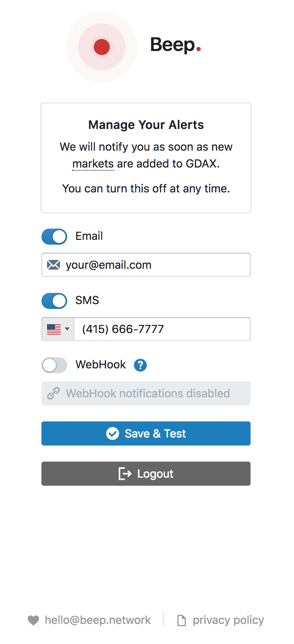Image resolution: width=294 pixels, height=644 pixels.
Task: Open the privacy policy link
Action: (228, 620)
